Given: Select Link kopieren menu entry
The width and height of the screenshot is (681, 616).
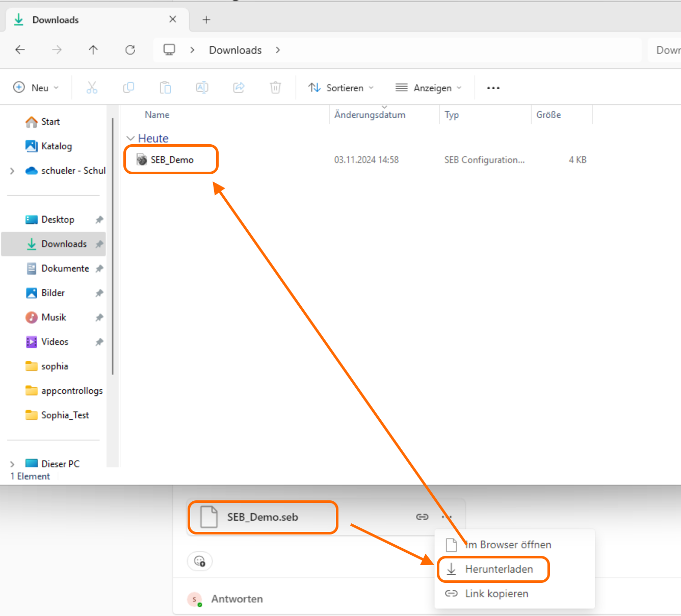Looking at the screenshot, I should point(496,594).
